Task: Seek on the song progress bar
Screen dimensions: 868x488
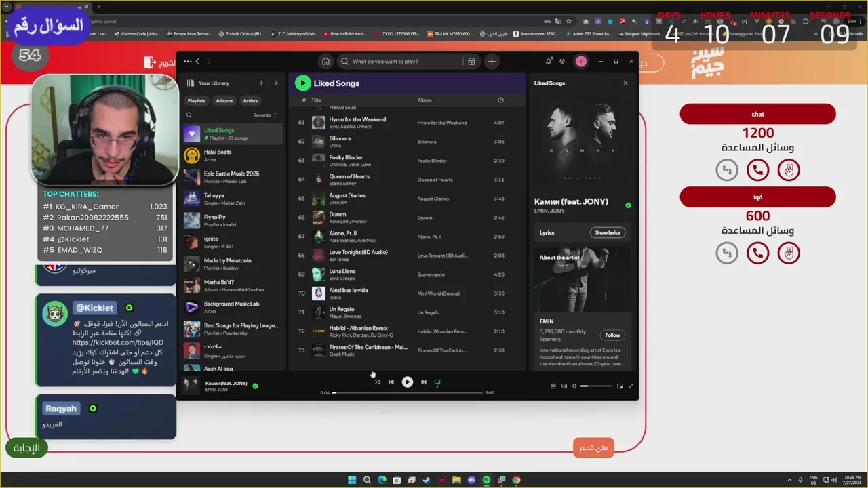Action: click(x=407, y=393)
